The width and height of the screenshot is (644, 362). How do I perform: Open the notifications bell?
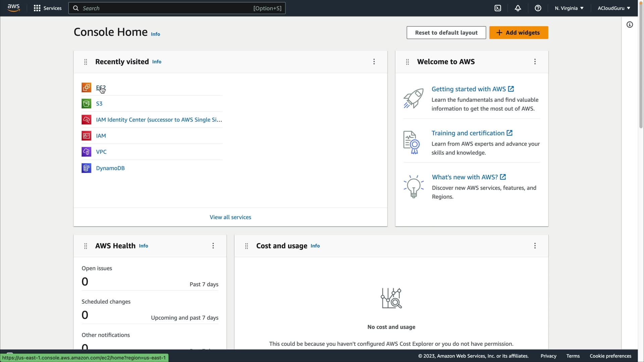click(x=518, y=8)
